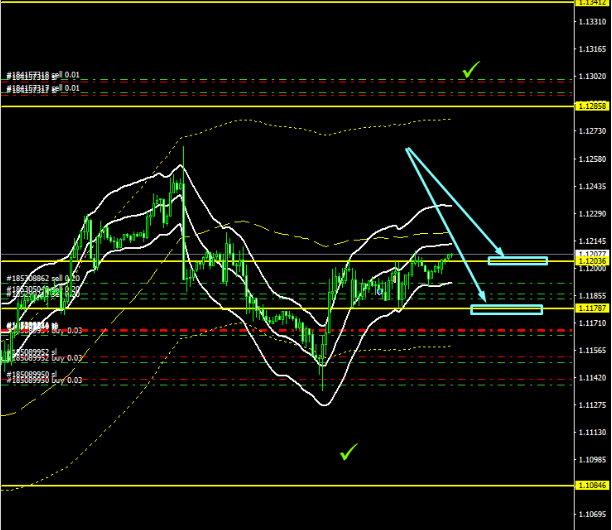Click the 1.12077 current price label
Image resolution: width=612 pixels, height=530 pixels.
pos(591,255)
